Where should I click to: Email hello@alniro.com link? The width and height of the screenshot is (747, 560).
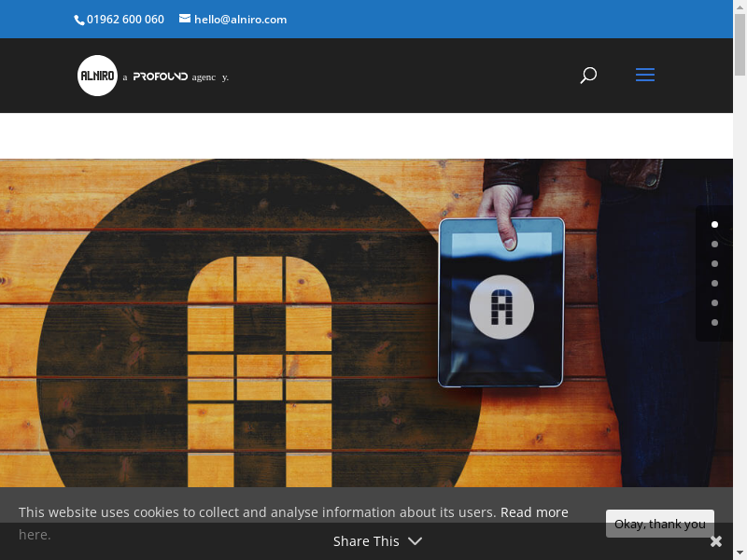(x=240, y=20)
